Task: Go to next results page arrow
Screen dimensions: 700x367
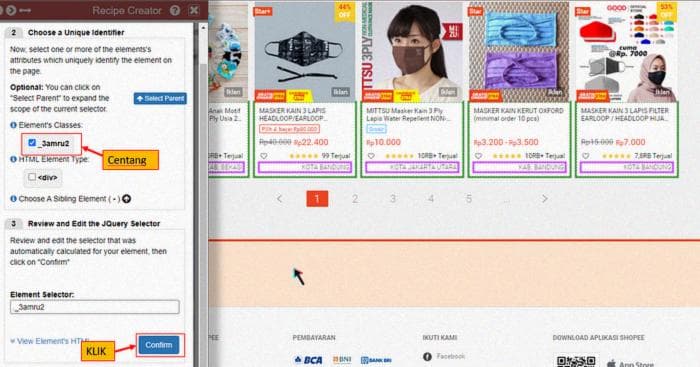Action: point(544,199)
